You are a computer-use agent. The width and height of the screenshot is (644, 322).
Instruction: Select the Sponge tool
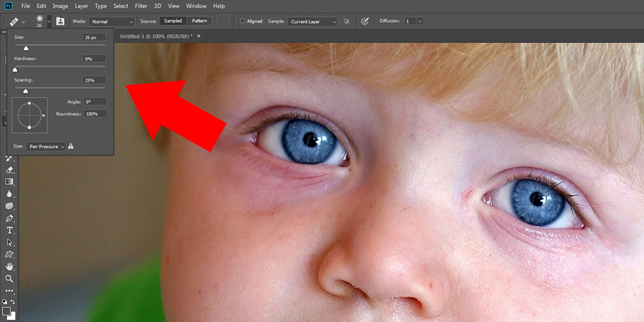click(x=10, y=206)
